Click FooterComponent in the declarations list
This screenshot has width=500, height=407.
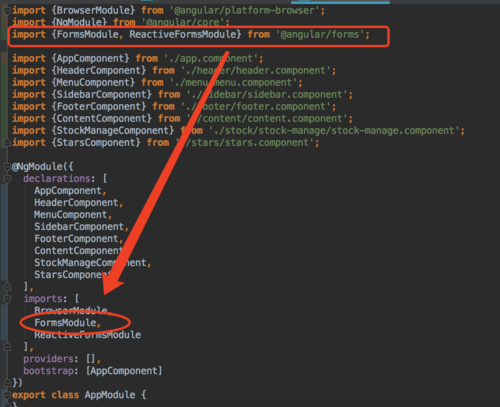tap(76, 238)
